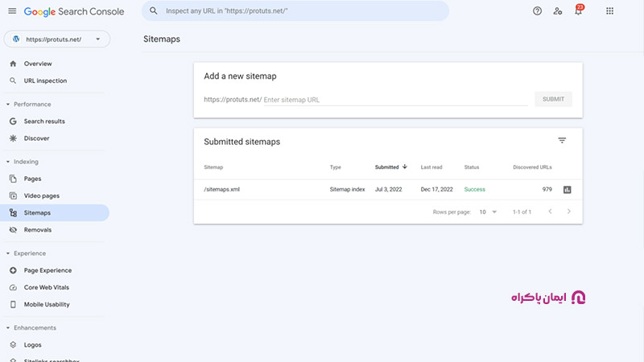Image resolution: width=644 pixels, height=362 pixels.
Task: Click the Google Search Console logo
Action: click(74, 11)
